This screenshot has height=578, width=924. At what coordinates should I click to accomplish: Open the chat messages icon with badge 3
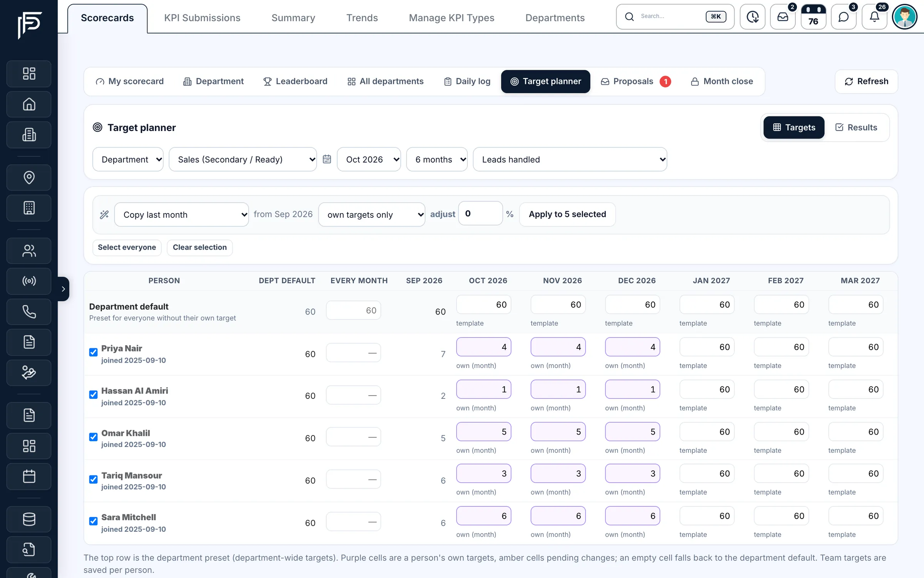(844, 17)
